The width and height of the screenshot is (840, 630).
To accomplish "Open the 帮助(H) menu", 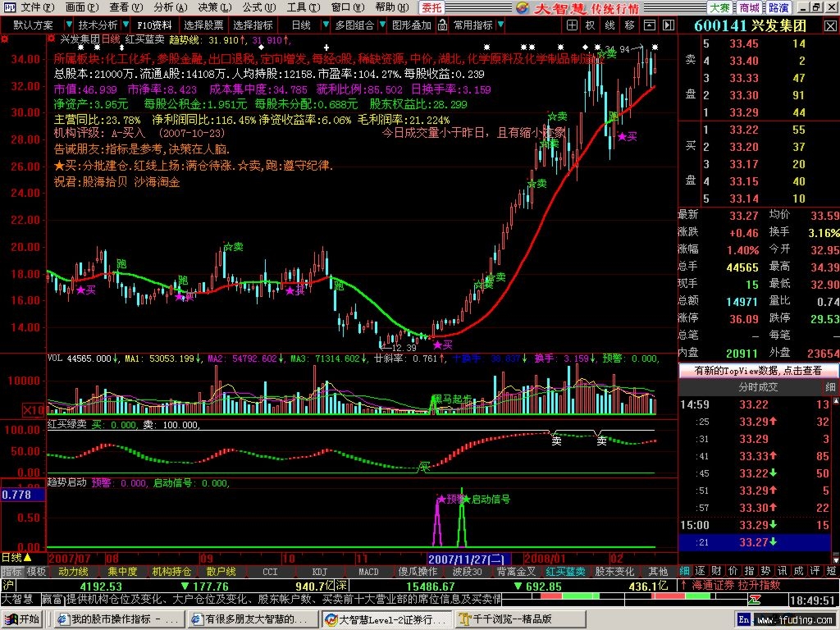I will point(391,7).
